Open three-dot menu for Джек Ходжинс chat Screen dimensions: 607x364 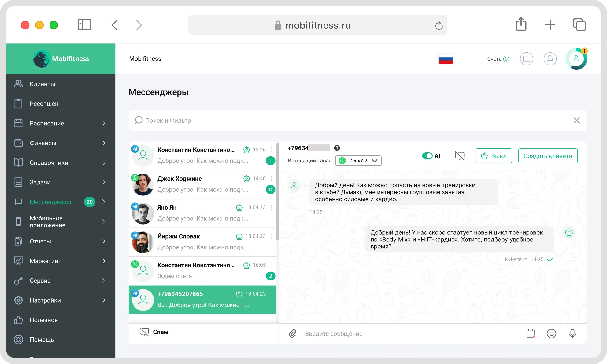point(272,179)
